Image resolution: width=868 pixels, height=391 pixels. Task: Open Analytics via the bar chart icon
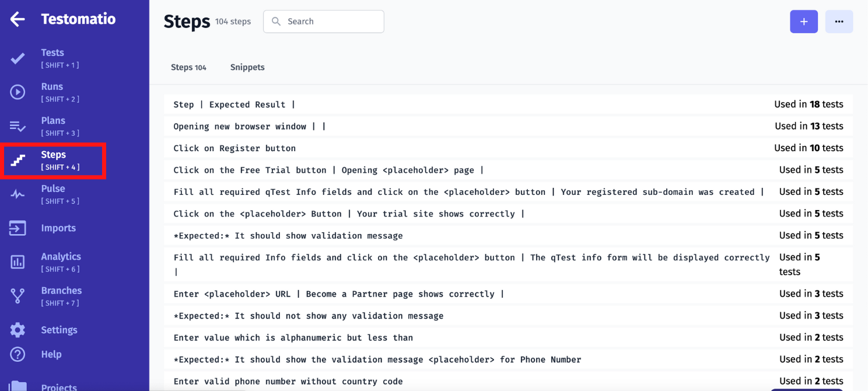[x=17, y=262]
